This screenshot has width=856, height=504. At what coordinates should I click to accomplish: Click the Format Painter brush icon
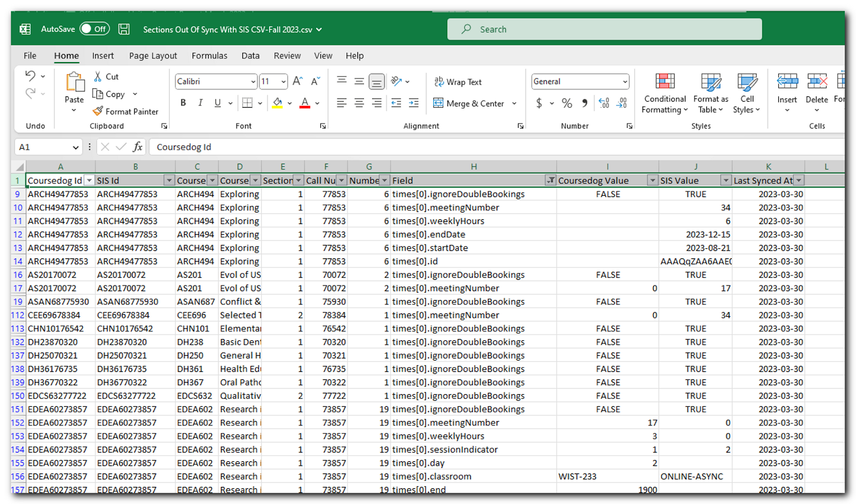[97, 111]
